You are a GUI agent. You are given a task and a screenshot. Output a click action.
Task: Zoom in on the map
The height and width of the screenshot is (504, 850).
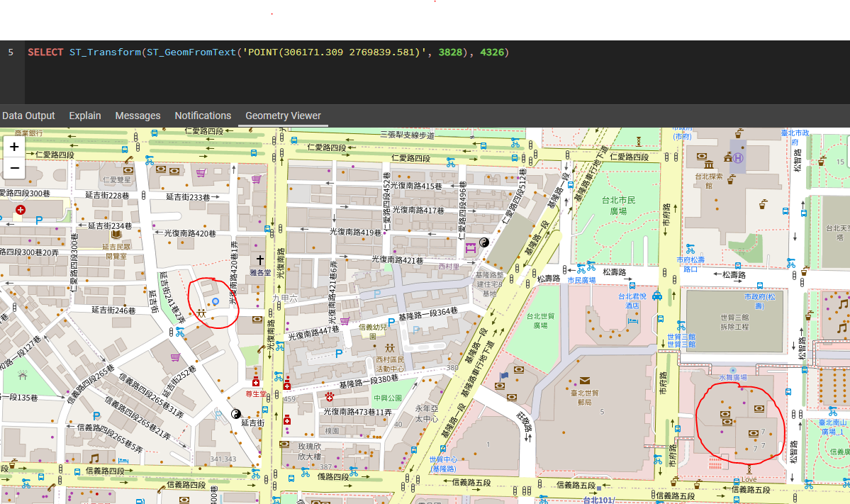point(14,147)
